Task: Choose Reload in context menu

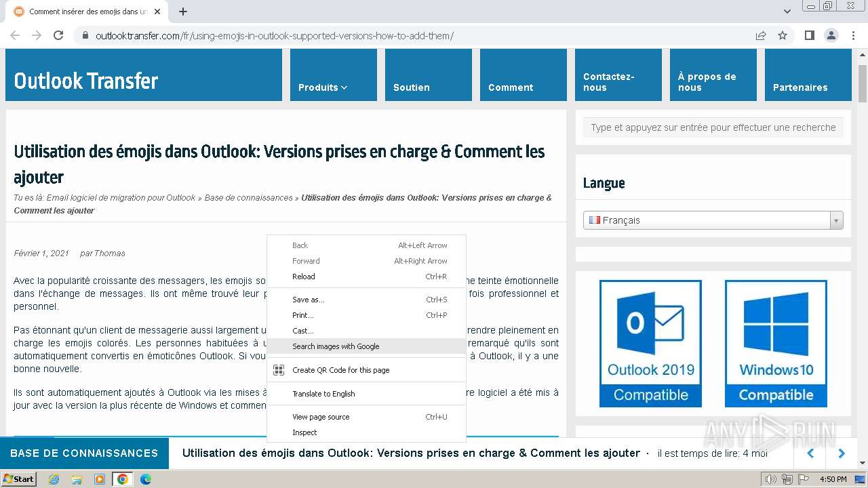Action: point(366,277)
